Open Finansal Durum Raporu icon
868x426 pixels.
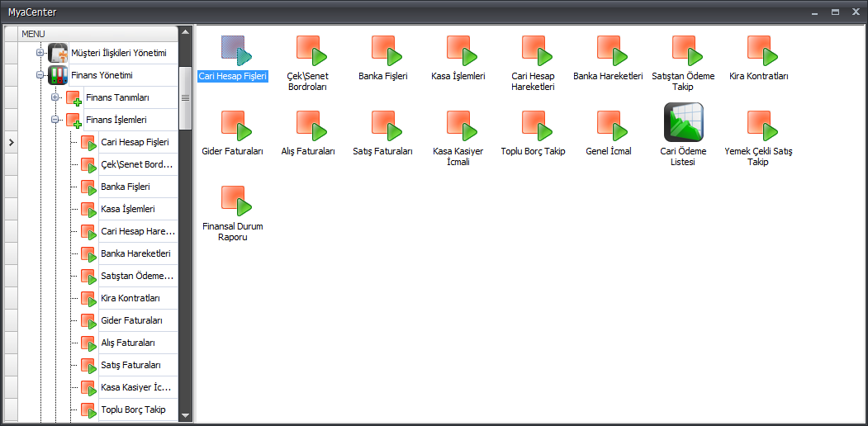coord(236,201)
